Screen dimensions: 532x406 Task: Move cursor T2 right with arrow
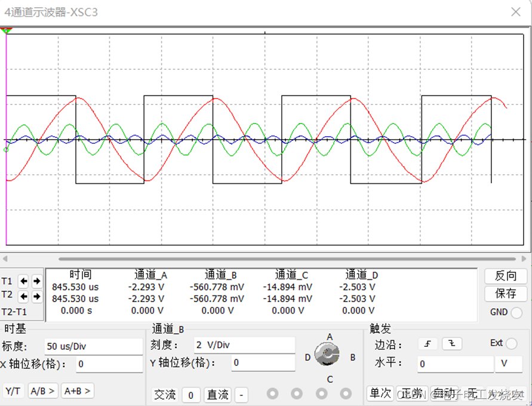36,297
